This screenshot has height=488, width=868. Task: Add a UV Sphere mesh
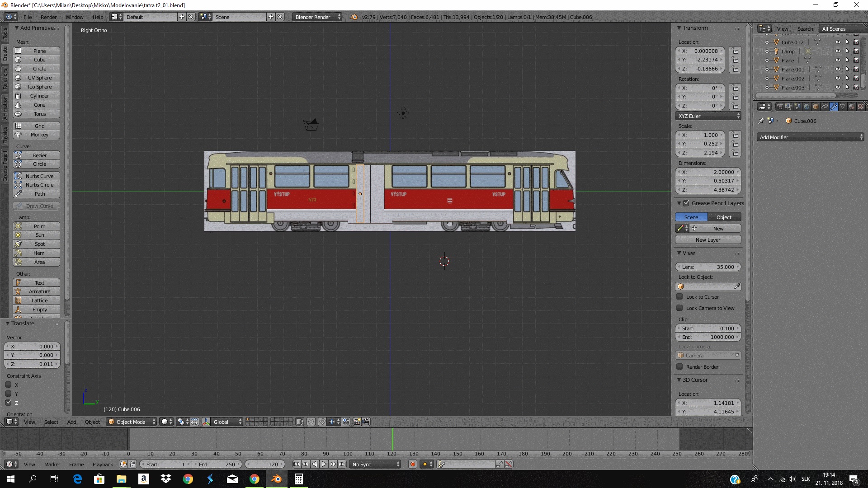[39, 78]
